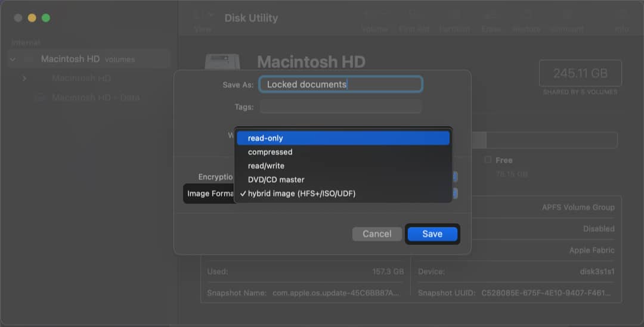This screenshot has width=644, height=327.
Task: Click the green zoom window button
Action: pyautogui.click(x=46, y=18)
